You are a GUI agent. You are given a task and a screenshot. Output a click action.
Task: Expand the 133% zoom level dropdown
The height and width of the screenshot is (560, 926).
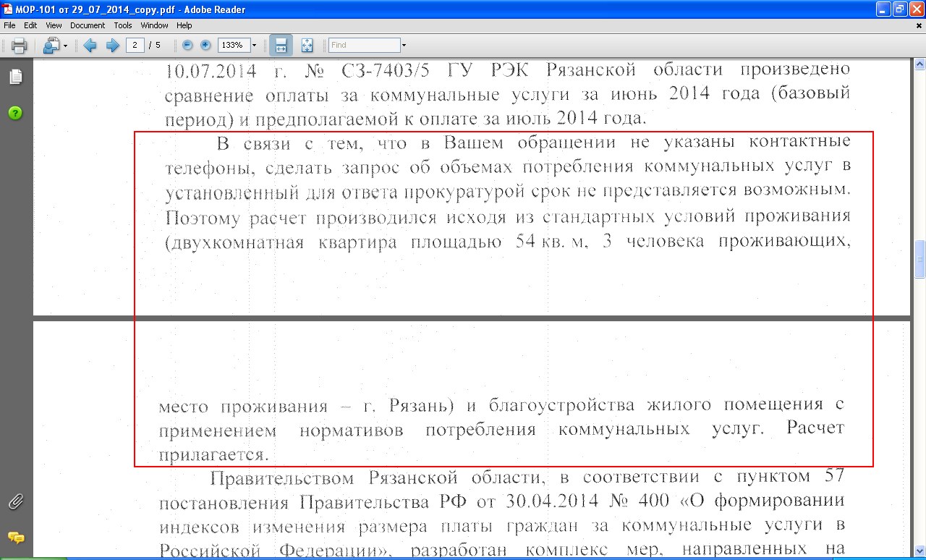(254, 46)
